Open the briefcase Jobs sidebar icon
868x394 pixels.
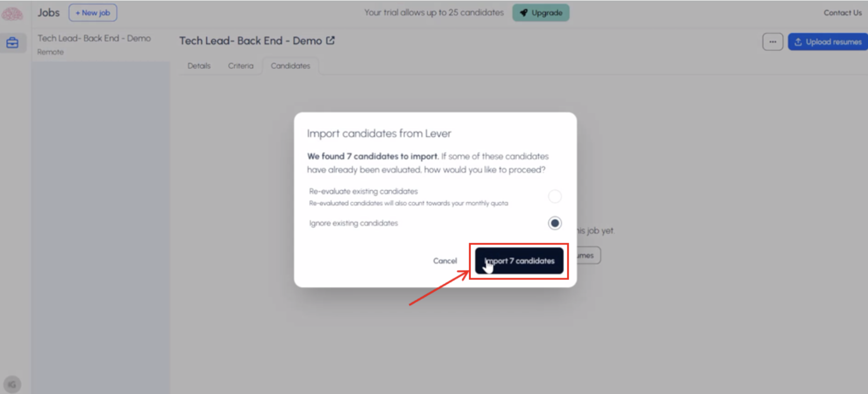click(x=13, y=43)
